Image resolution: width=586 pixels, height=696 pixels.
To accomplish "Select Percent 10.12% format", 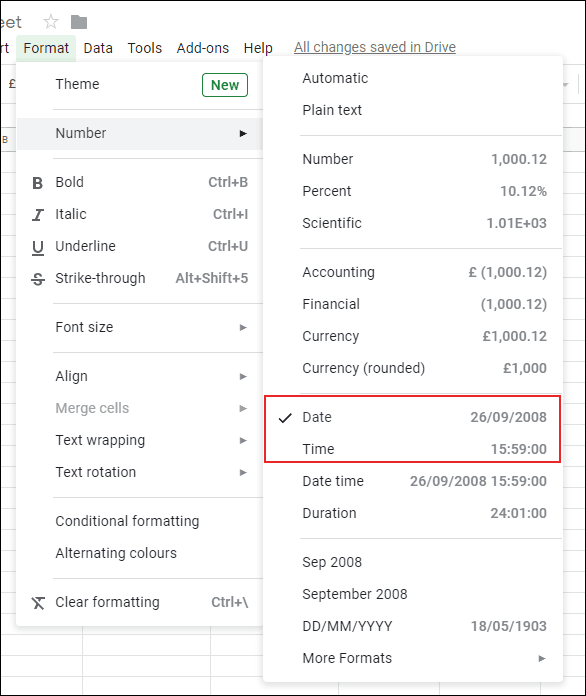I will 413,191.
